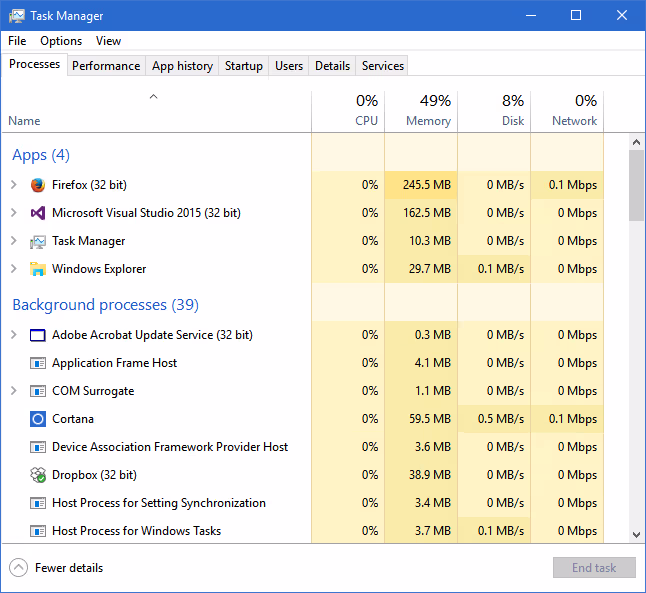Expand the COM Surrogate process group
This screenshot has width=646, height=593.
[14, 391]
